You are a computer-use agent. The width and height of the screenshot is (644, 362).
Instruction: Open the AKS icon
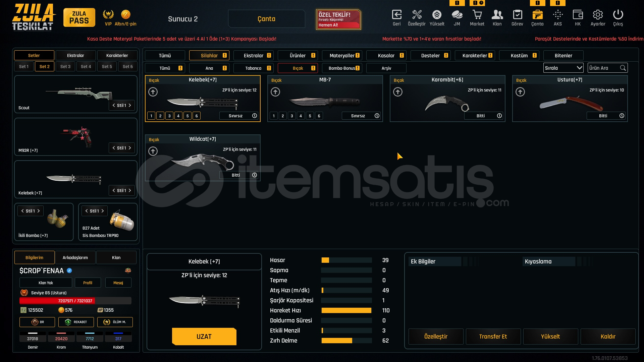click(557, 15)
